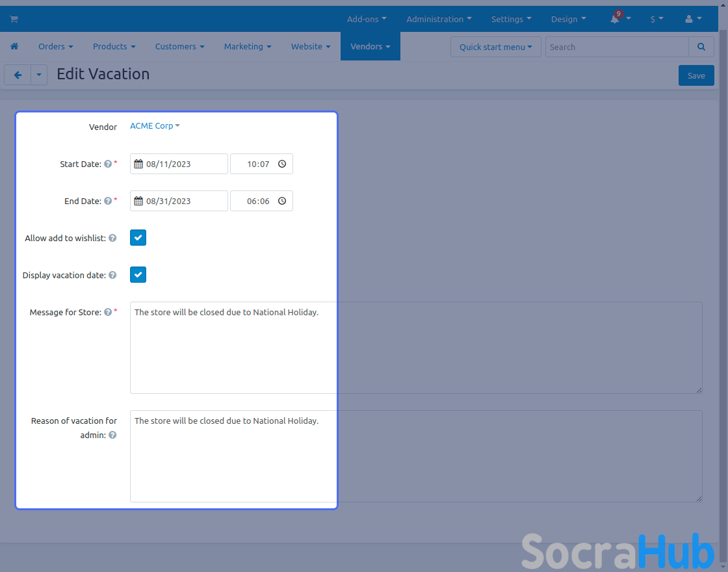Open Quick start menu dropdown

coord(495,47)
